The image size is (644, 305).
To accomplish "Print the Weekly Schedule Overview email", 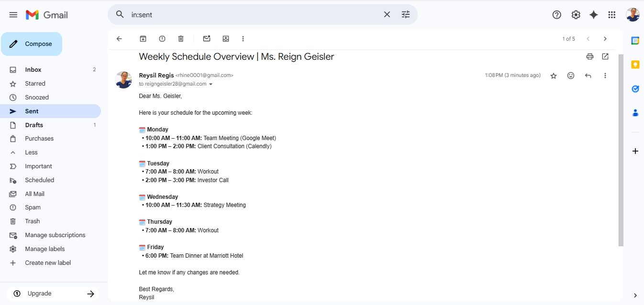I will [x=590, y=56].
